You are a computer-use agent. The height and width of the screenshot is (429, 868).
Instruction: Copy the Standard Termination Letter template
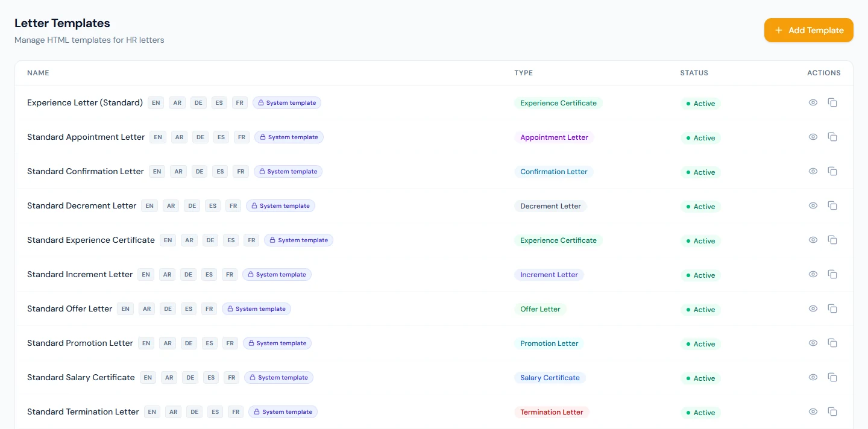point(832,412)
